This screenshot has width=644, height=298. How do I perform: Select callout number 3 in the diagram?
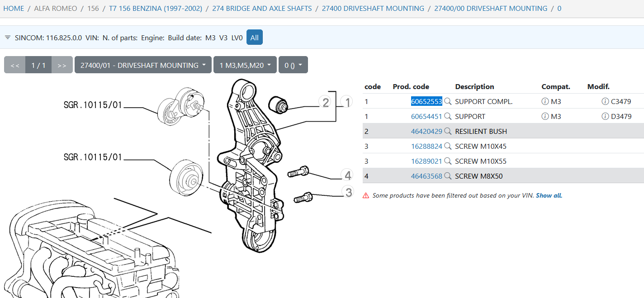point(348,192)
